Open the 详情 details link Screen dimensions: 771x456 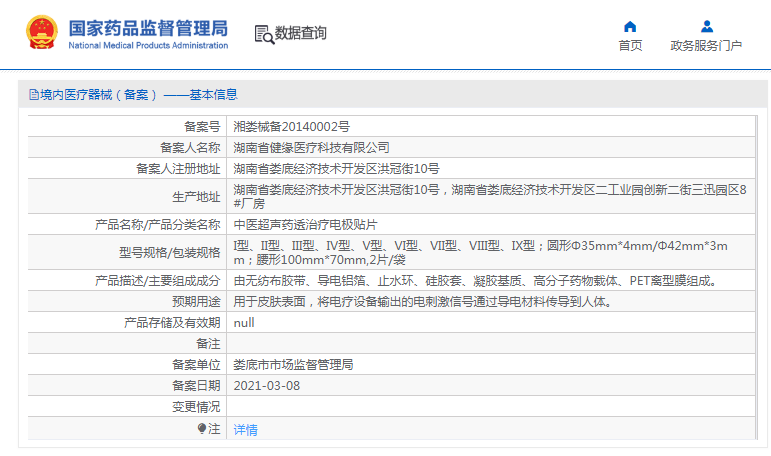[x=245, y=429]
